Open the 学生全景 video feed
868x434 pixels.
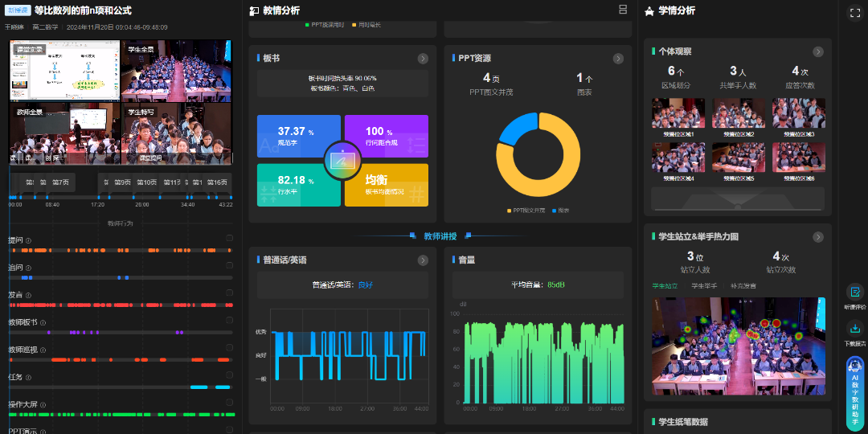176,71
